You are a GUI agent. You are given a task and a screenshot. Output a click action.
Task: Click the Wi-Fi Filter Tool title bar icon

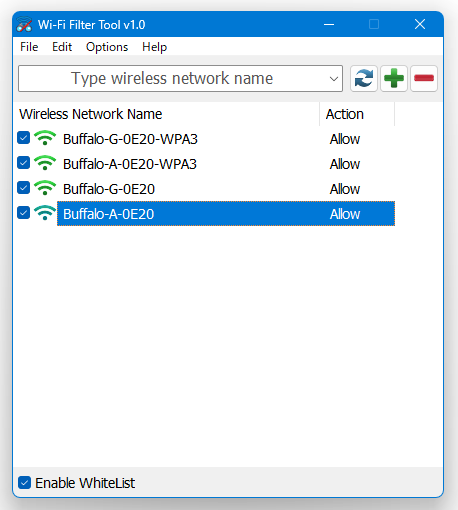24,25
